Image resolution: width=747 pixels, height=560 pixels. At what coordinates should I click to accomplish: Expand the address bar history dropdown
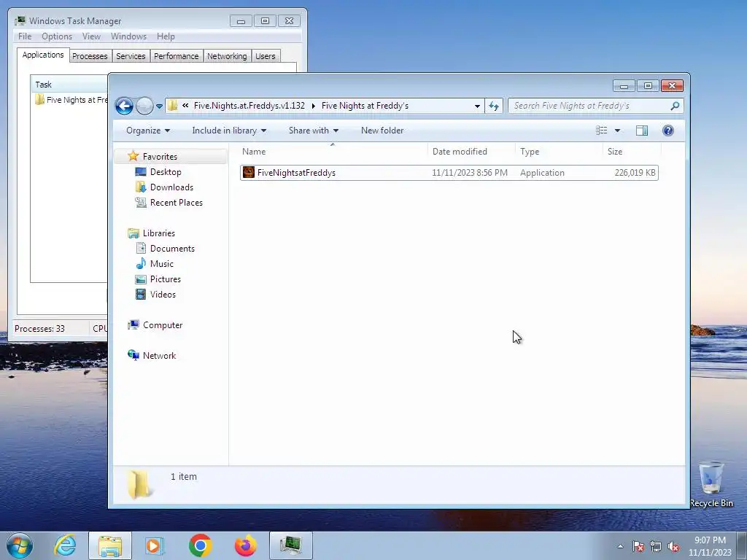(x=477, y=106)
